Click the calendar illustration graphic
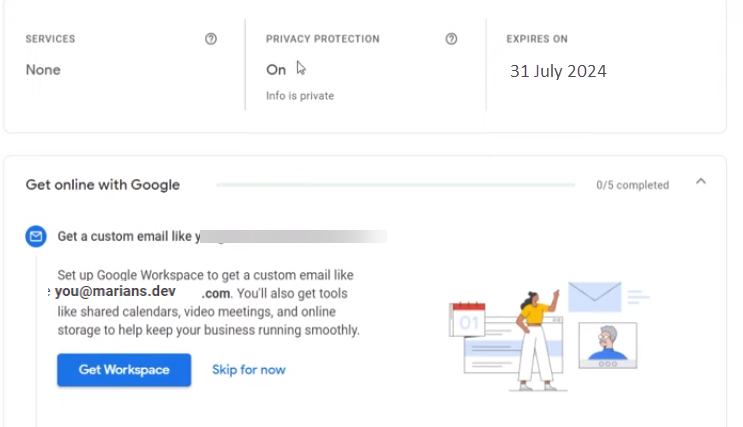The width and height of the screenshot is (743, 427). coord(467,320)
